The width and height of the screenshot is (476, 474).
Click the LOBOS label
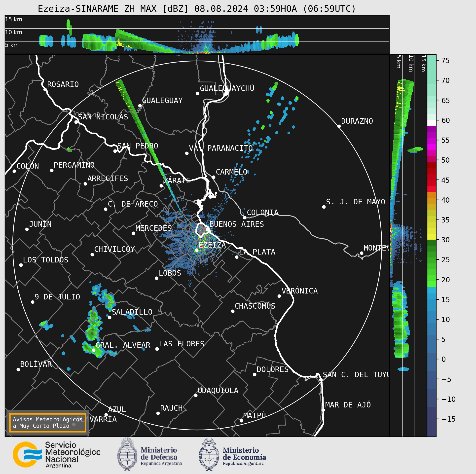pos(170,273)
